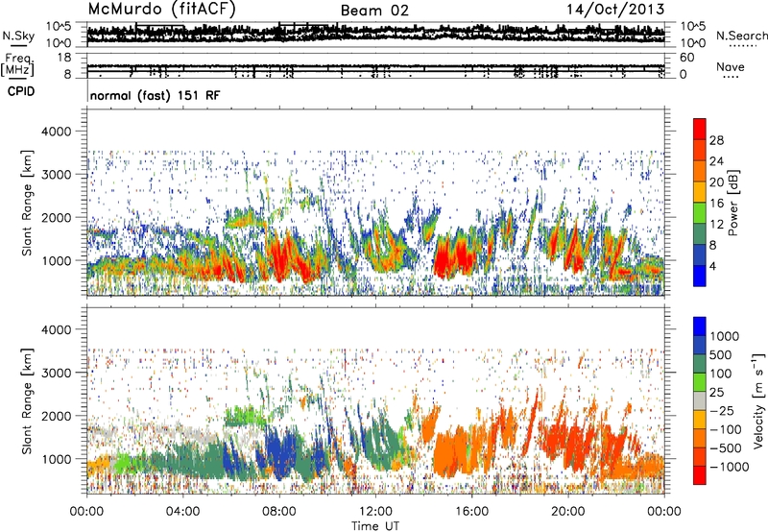Click the 'McMurdo (fitACF)' title text
Image resolution: width=768 pixels, height=532 pixels.
[x=161, y=10]
